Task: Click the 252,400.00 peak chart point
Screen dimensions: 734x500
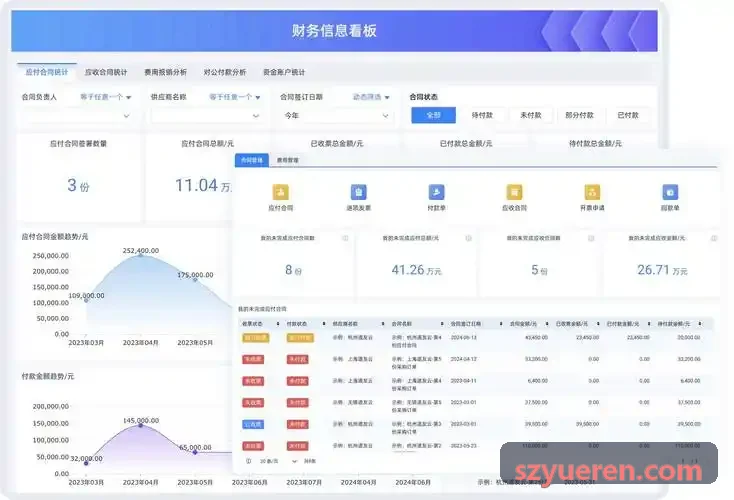Action: coord(140,255)
